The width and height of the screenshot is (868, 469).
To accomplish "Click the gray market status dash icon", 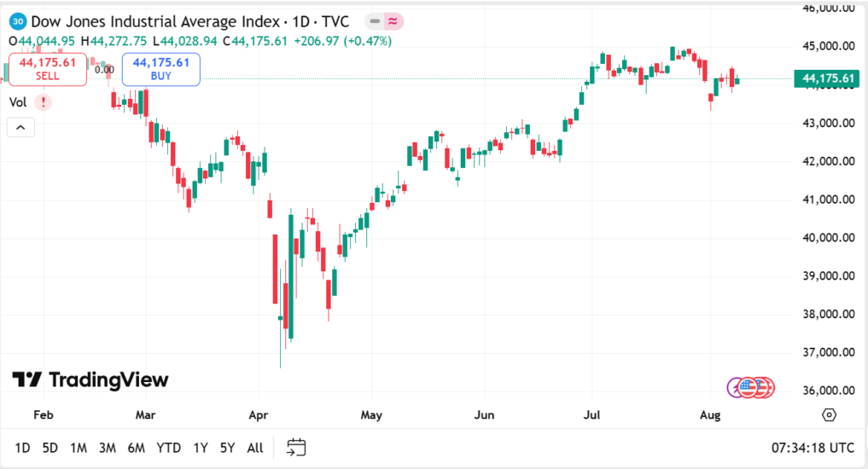I will click(375, 20).
